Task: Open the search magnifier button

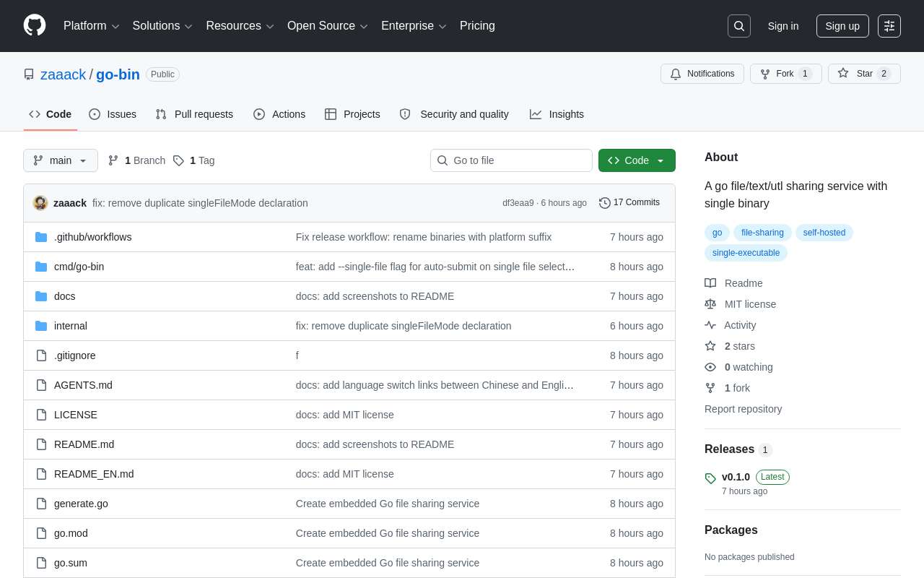Action: click(x=739, y=26)
